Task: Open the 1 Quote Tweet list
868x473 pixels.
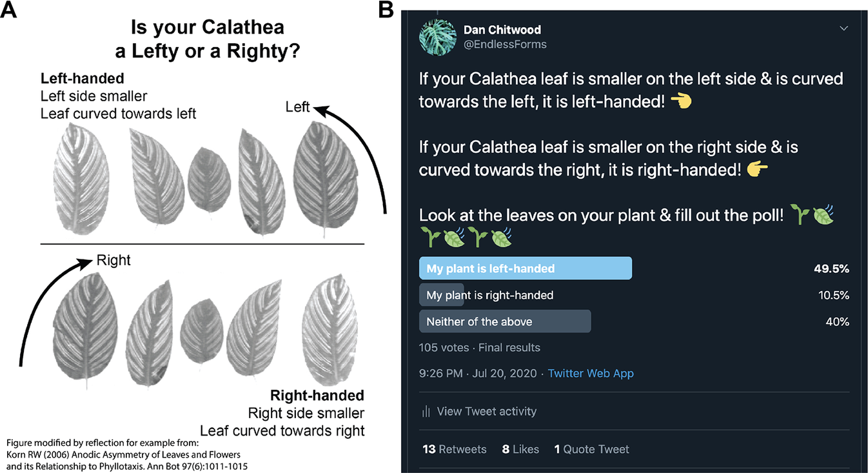Action: tap(591, 449)
